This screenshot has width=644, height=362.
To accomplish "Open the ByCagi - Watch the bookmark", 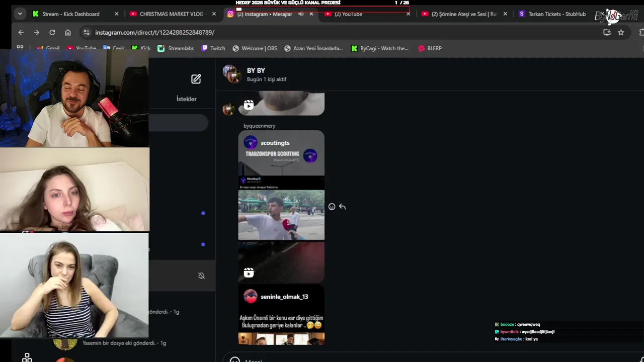I will click(380, 48).
